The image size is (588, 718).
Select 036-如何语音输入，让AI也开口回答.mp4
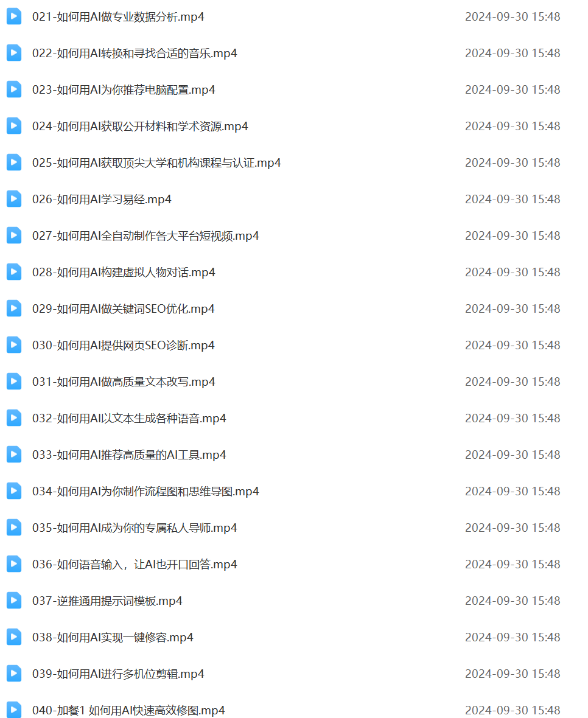click(135, 564)
